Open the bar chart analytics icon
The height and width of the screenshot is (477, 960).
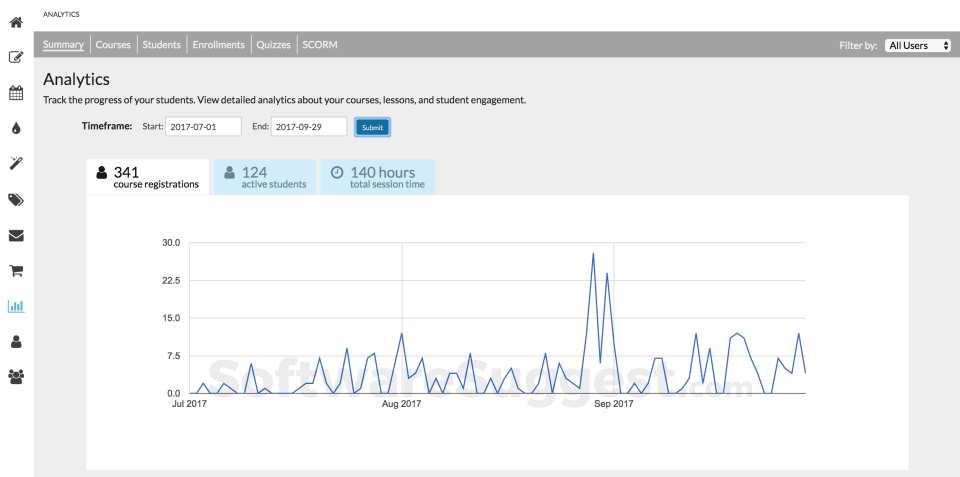[16, 306]
